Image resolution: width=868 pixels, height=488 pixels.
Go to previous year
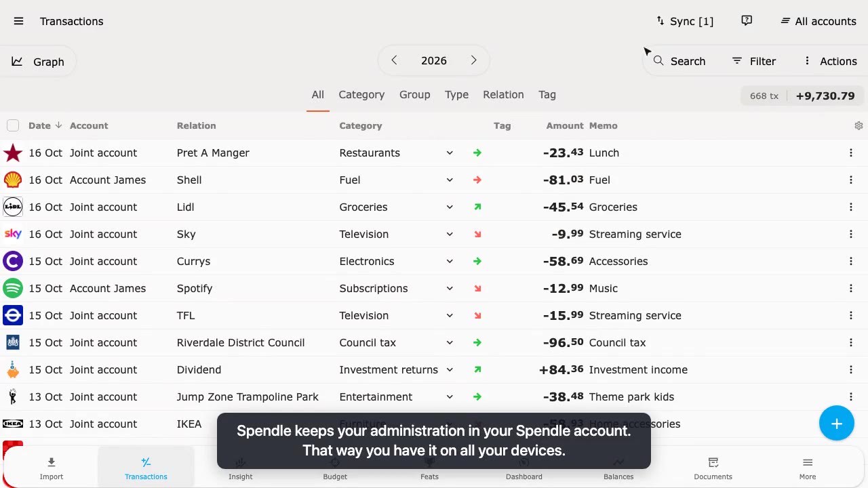pyautogui.click(x=394, y=60)
